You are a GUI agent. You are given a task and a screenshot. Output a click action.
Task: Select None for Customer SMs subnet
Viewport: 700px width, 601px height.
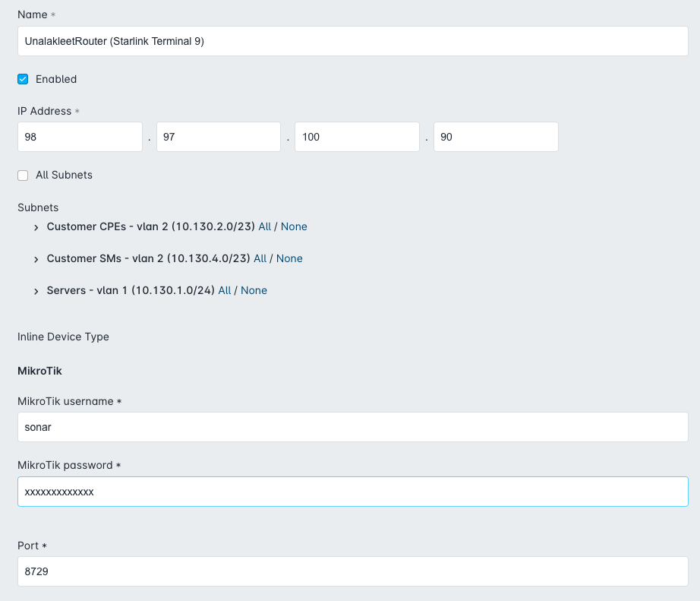(x=289, y=258)
